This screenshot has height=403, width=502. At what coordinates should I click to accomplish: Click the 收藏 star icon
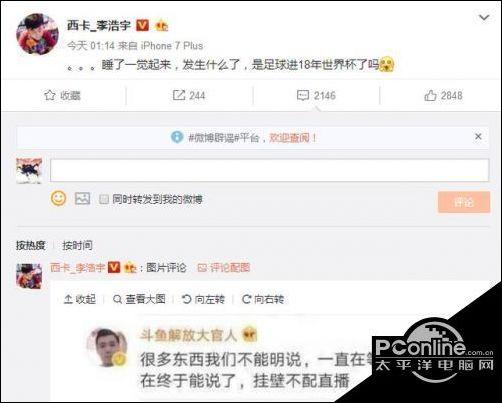pos(50,95)
